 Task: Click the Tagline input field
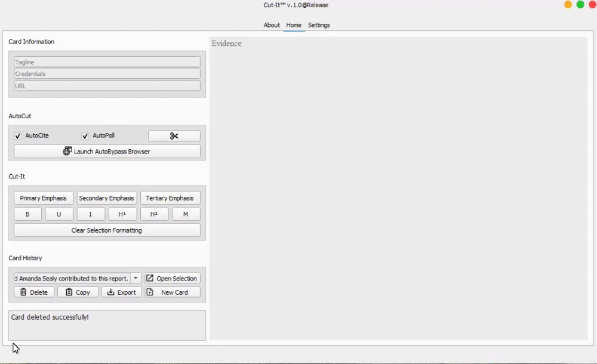(x=107, y=62)
